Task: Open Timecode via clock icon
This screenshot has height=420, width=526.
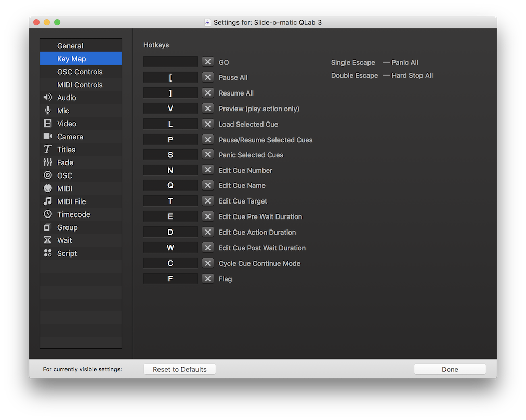Action: [48, 214]
